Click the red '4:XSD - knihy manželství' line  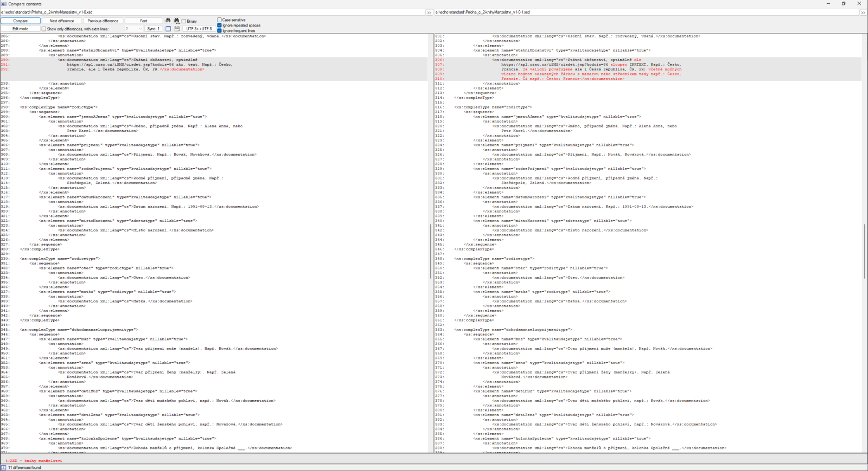point(34,461)
